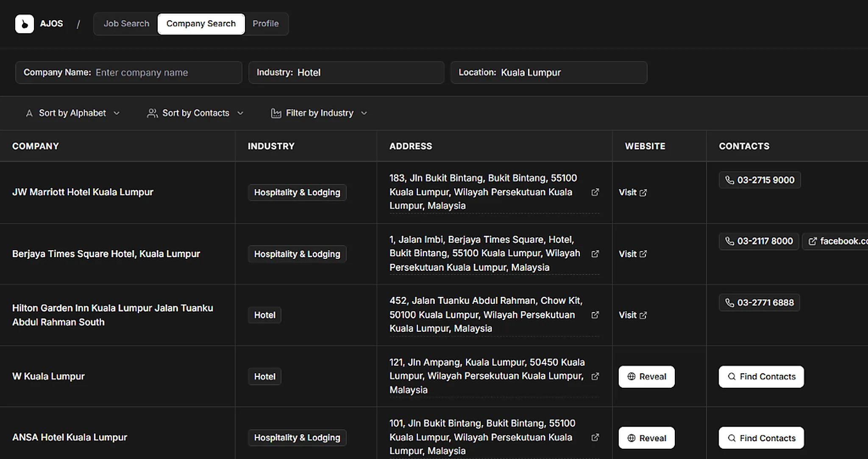Click phone icon beside 03-2715 9000
Screen dimensions: 868x459
click(729, 180)
